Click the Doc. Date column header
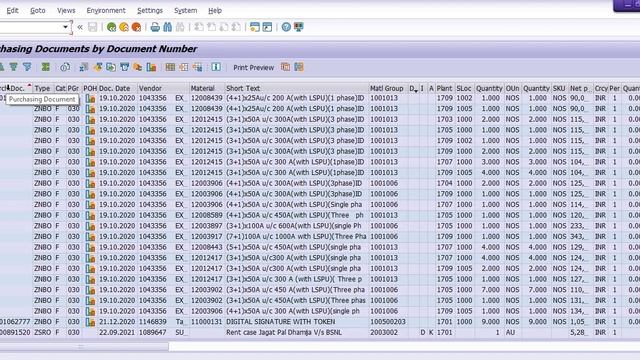 117,88
